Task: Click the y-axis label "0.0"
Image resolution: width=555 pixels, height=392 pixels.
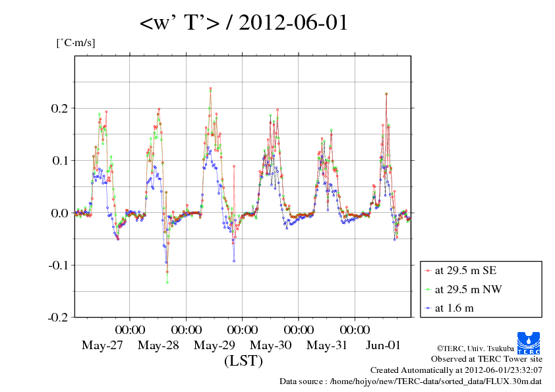Action: click(x=59, y=213)
